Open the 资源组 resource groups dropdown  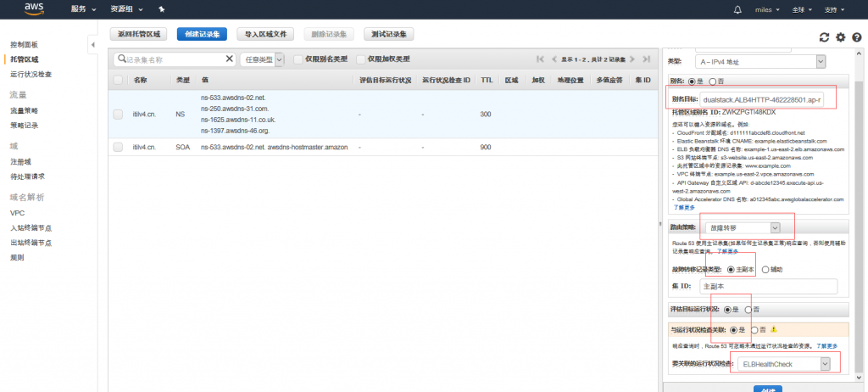click(127, 9)
